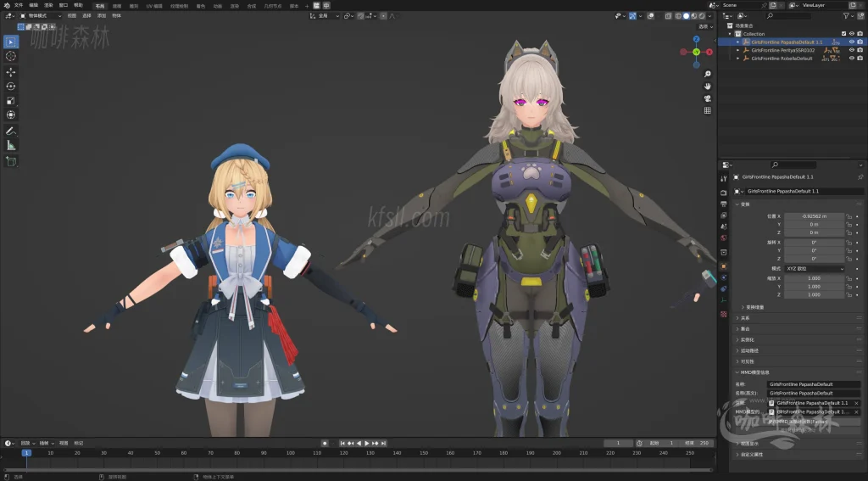Image resolution: width=868 pixels, height=481 pixels.
Task: Switch to rendered viewport shading
Action: 702,16
